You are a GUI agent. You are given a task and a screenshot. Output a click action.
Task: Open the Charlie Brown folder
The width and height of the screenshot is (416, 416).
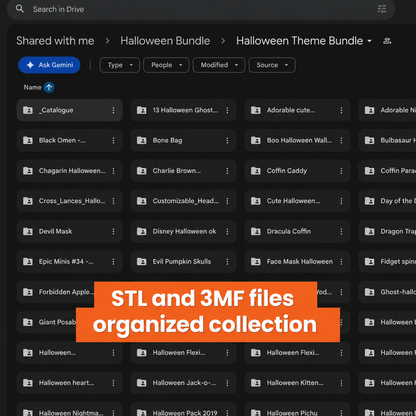pyautogui.click(x=184, y=171)
